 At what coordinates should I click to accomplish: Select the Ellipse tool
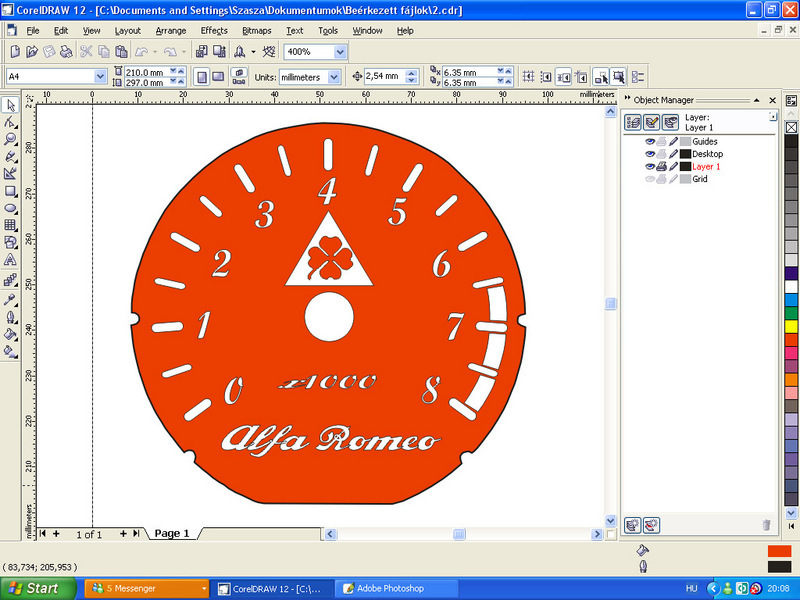pyautogui.click(x=10, y=208)
